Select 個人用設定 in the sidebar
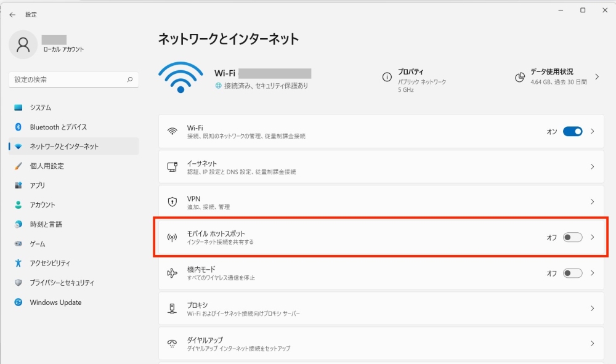 (47, 166)
